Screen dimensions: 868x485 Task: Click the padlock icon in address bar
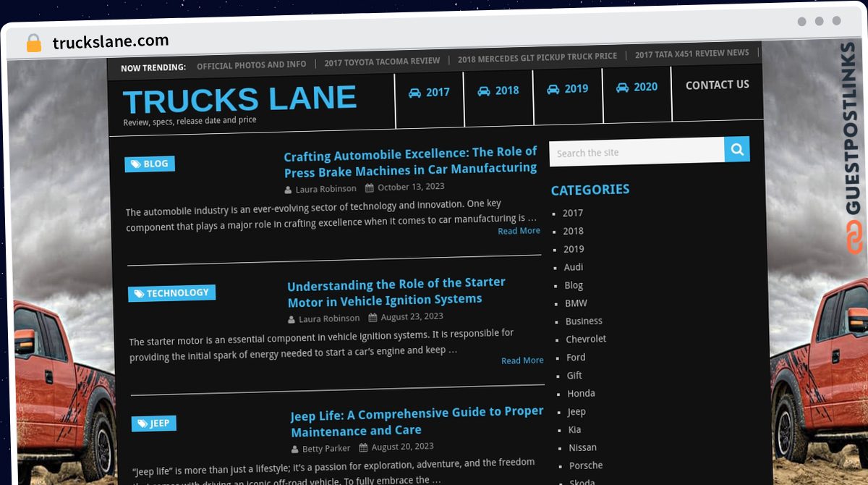pos(34,43)
